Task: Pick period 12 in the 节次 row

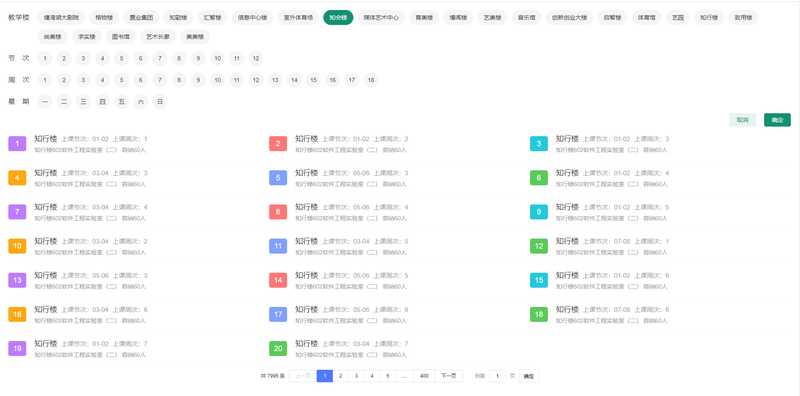Action: [256, 59]
